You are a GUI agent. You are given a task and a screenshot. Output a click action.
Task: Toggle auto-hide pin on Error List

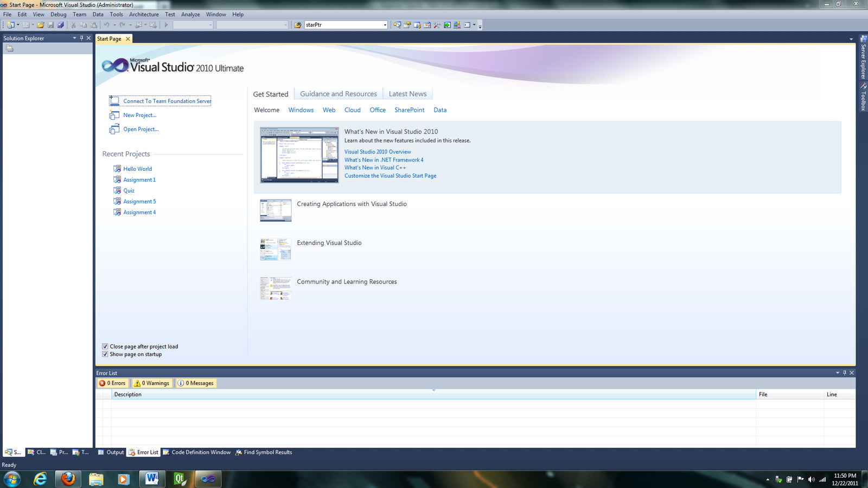(845, 373)
